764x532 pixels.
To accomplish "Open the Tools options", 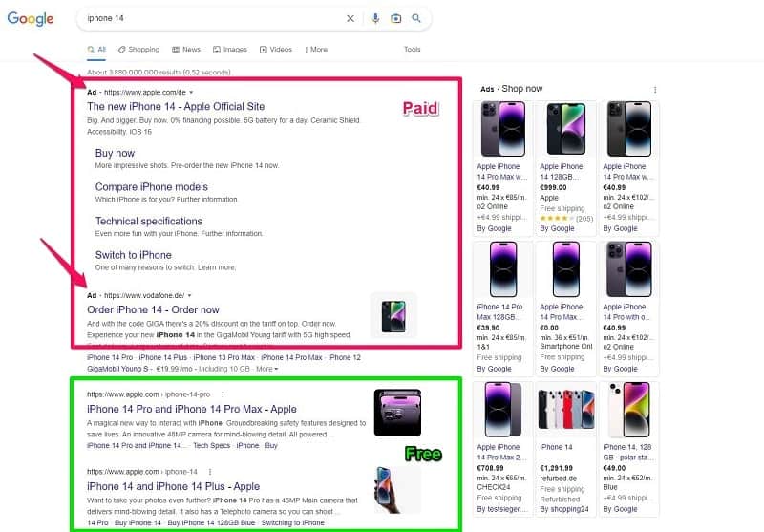I will coord(413,50).
